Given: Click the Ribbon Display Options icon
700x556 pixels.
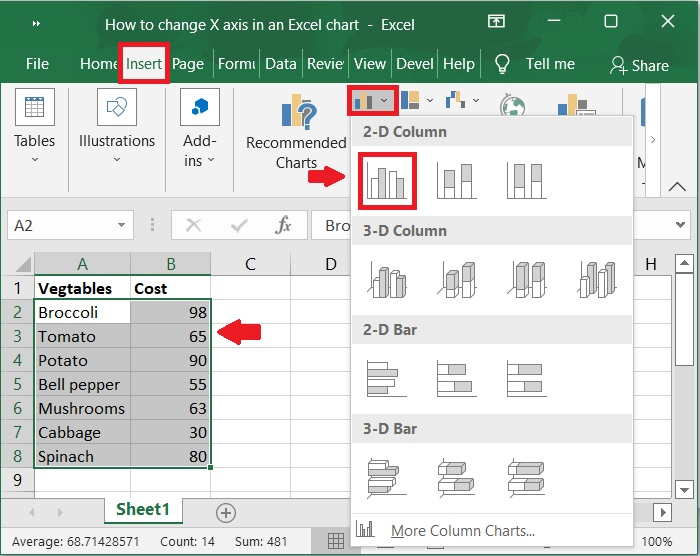Looking at the screenshot, I should coord(496,21).
